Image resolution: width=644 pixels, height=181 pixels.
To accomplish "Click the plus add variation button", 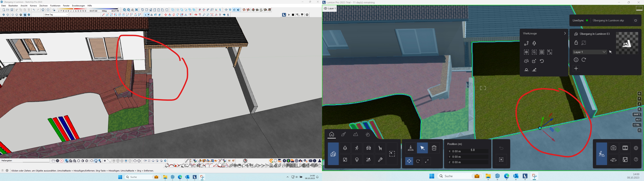I will coord(576,69).
